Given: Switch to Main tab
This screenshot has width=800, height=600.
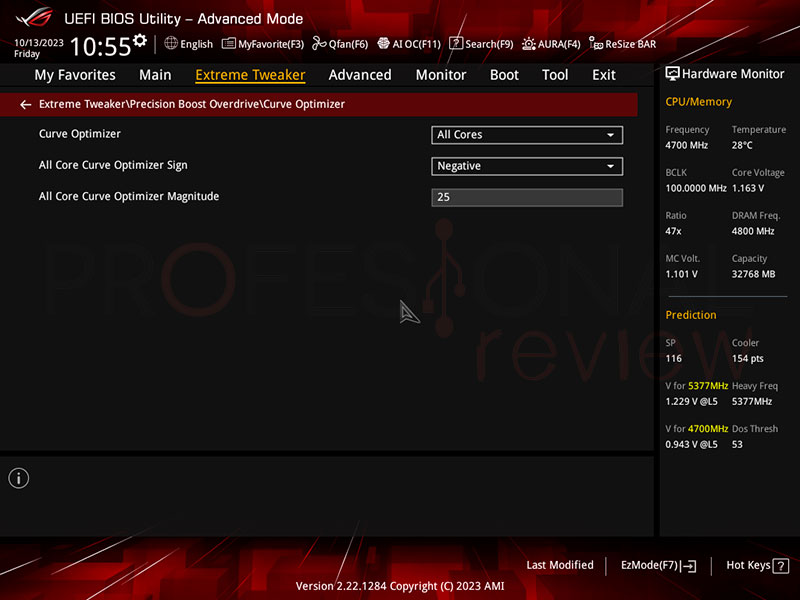Looking at the screenshot, I should (x=155, y=75).
